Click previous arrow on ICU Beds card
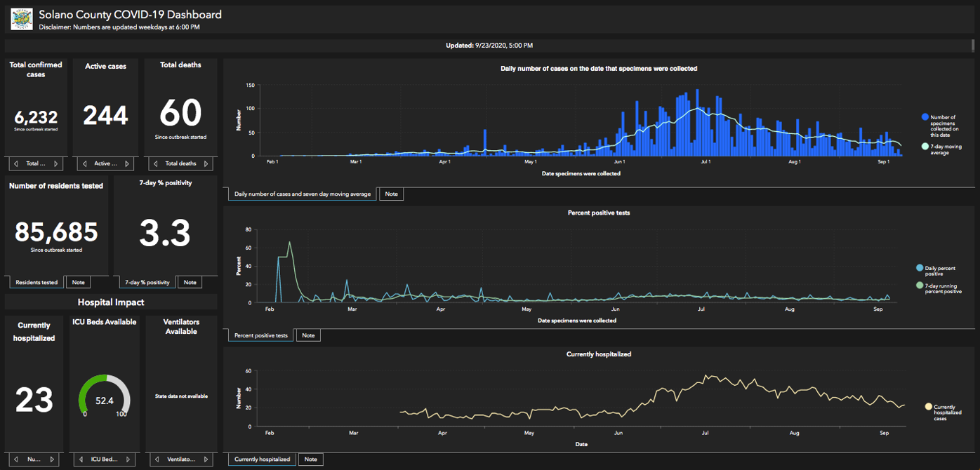The width and height of the screenshot is (980, 470). point(79,459)
